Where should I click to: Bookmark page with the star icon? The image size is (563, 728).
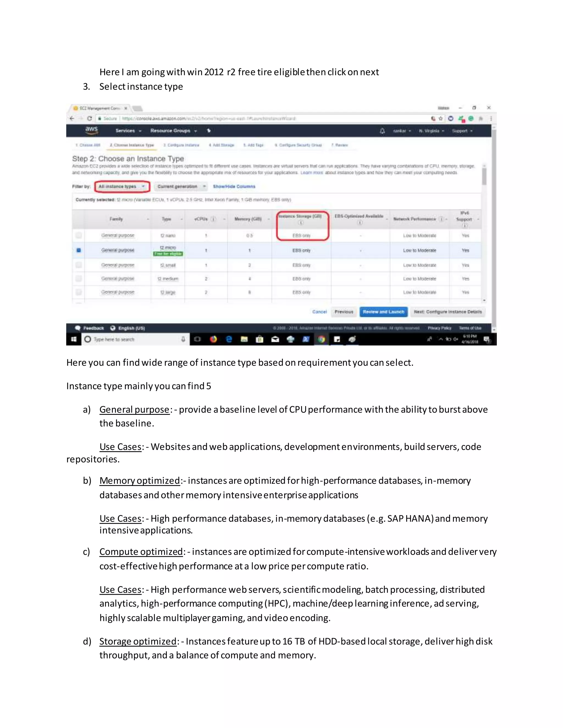tap(441, 118)
